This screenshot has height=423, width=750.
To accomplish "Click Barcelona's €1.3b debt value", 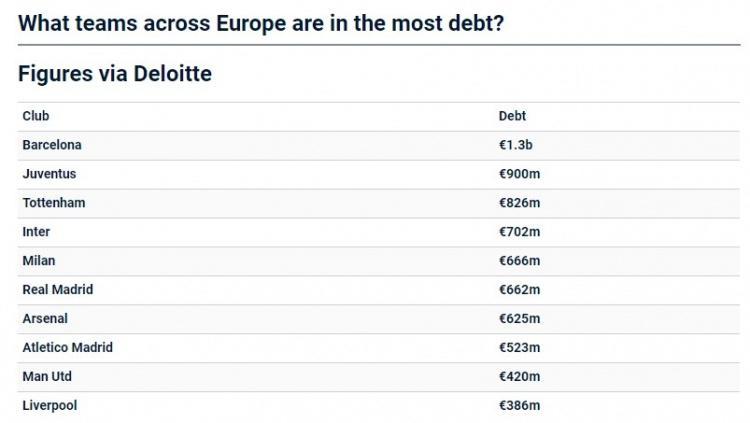I will [515, 145].
